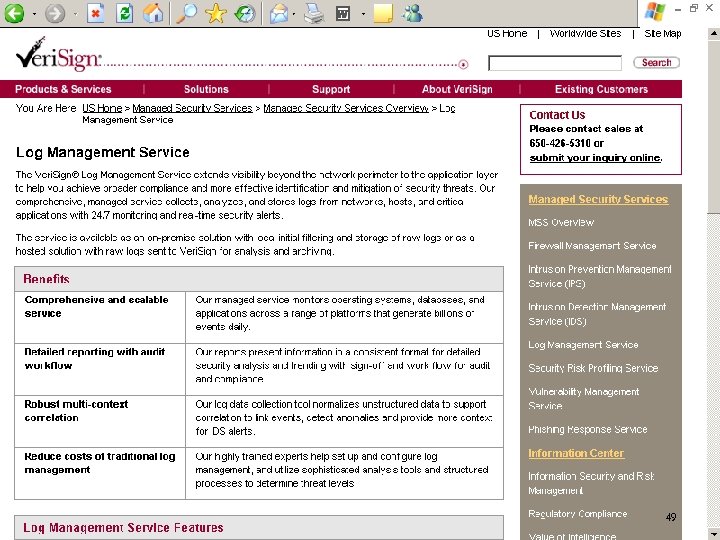Open the US Home top link

click(x=507, y=34)
